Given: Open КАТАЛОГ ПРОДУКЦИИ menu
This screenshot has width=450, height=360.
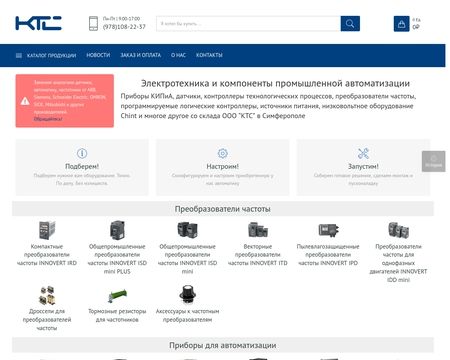Looking at the screenshot, I should (51, 55).
